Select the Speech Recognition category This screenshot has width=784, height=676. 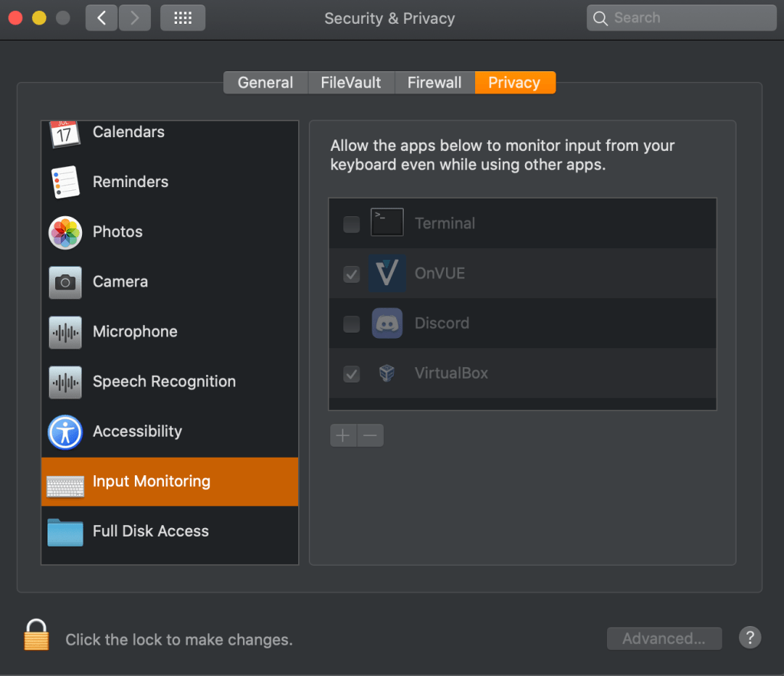click(164, 382)
